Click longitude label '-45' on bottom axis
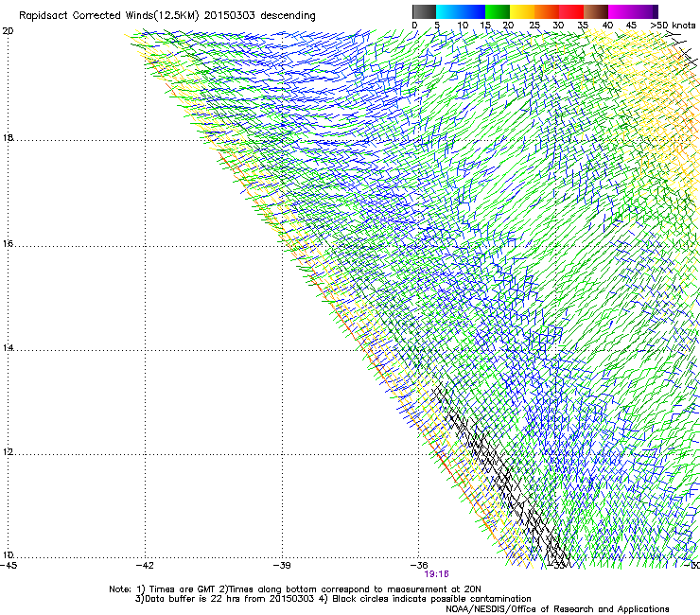Viewport: 700px width, 615px height. tap(9, 566)
